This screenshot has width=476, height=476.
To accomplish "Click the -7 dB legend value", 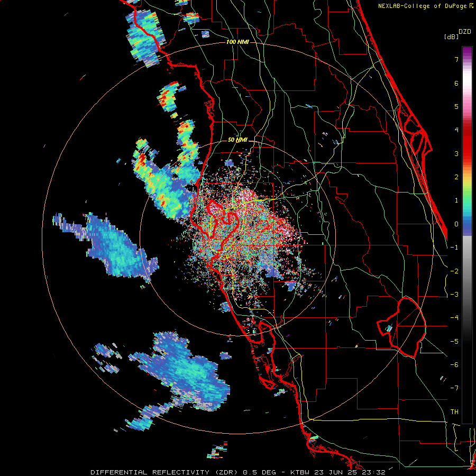I will click(454, 388).
